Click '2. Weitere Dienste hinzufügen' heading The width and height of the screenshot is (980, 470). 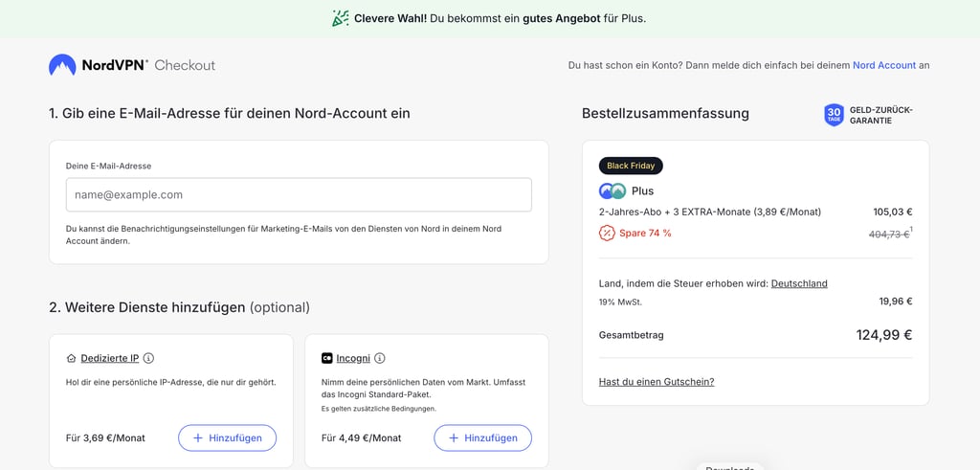coord(146,307)
